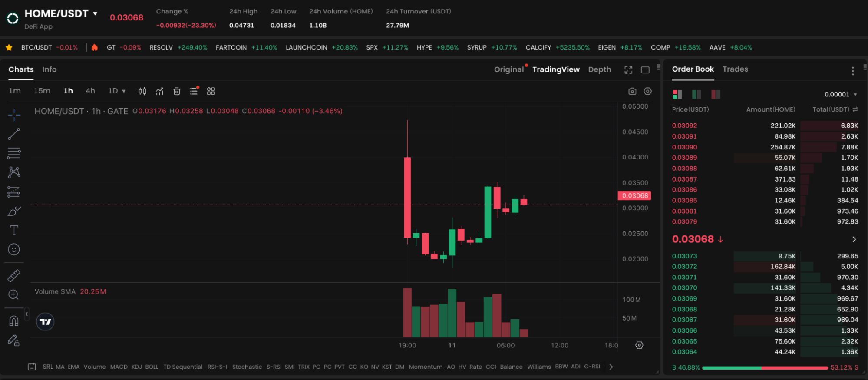Set timeframe to 15m
868x380 pixels.
pos(42,91)
